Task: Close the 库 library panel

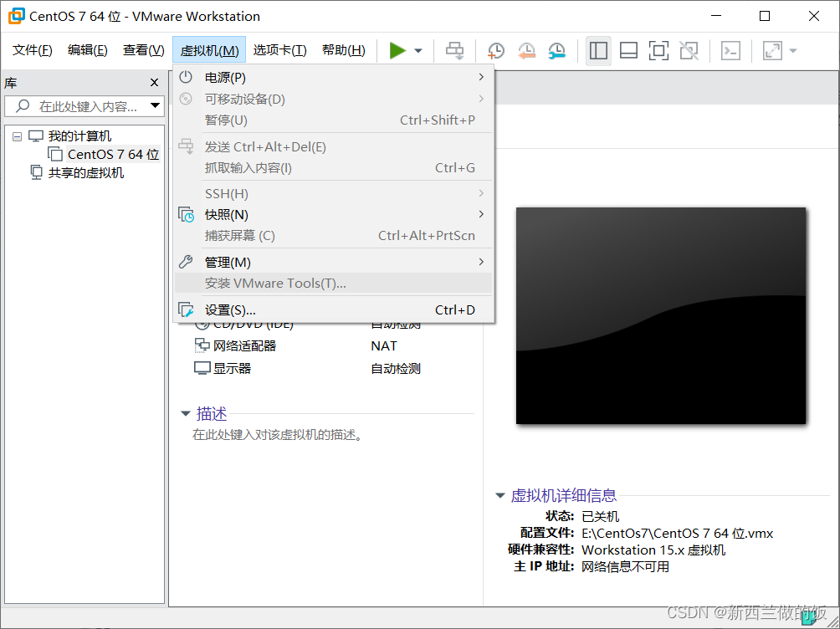Action: [154, 83]
